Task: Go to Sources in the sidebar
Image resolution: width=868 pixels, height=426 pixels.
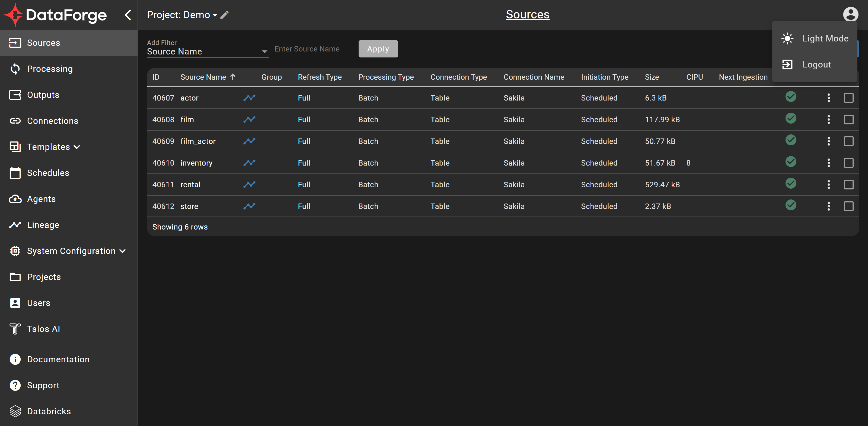Action: click(69, 43)
